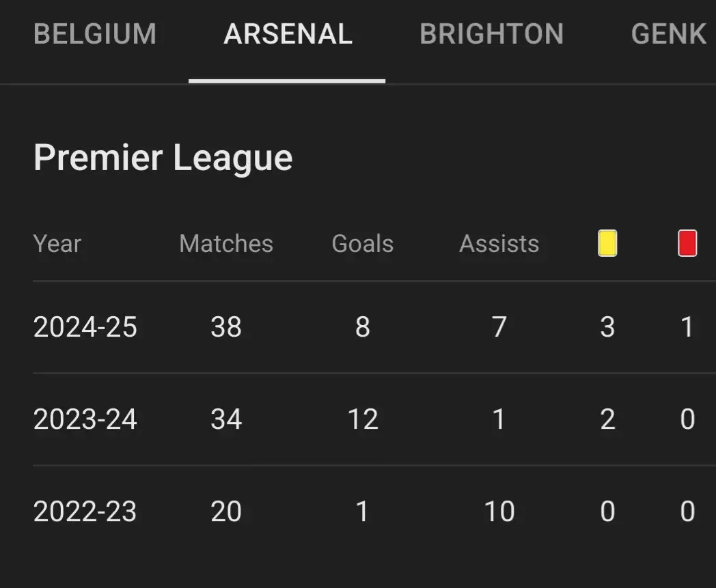Click the red card icon column header

687,244
